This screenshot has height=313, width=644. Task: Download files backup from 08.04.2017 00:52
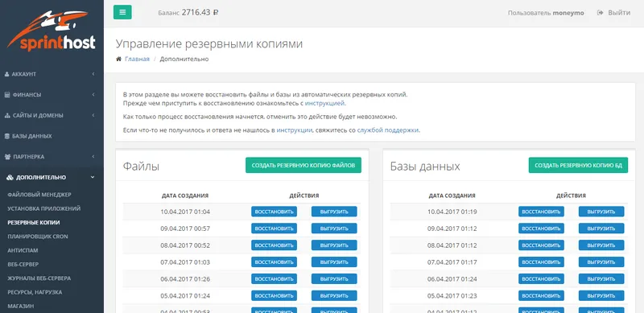click(x=334, y=245)
